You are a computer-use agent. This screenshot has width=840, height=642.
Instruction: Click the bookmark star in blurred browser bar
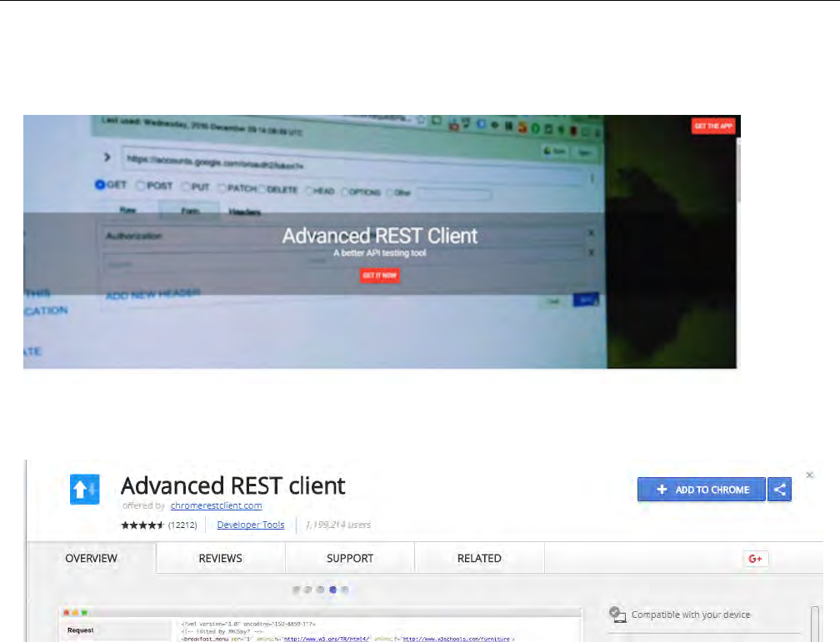tap(422, 120)
